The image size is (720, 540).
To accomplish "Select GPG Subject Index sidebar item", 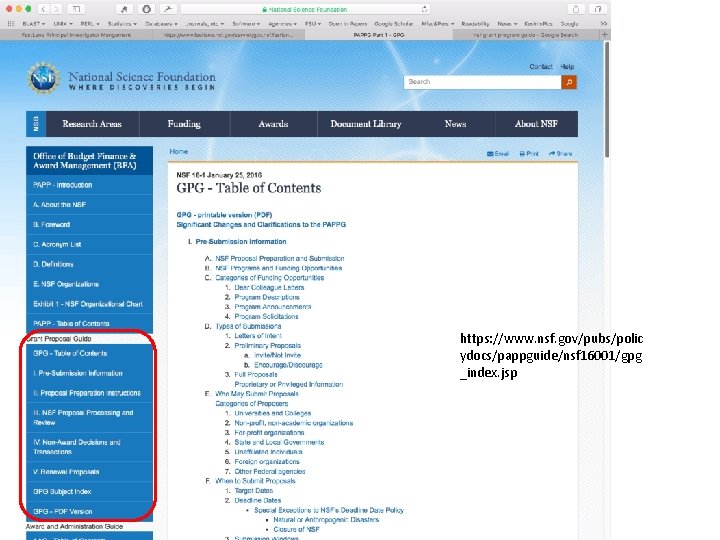I will [x=89, y=491].
